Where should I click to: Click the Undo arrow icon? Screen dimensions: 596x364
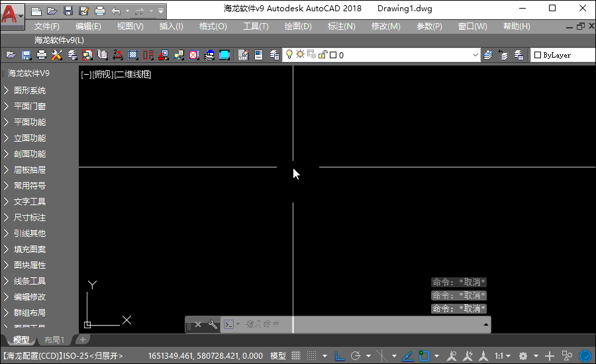click(x=115, y=11)
